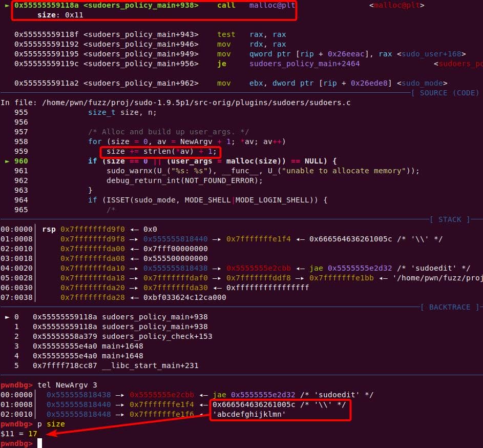Viewport: 483px width, 448px height.
Task: Click address 0x5555555911a2 mov ebx instruction
Action: point(230,83)
